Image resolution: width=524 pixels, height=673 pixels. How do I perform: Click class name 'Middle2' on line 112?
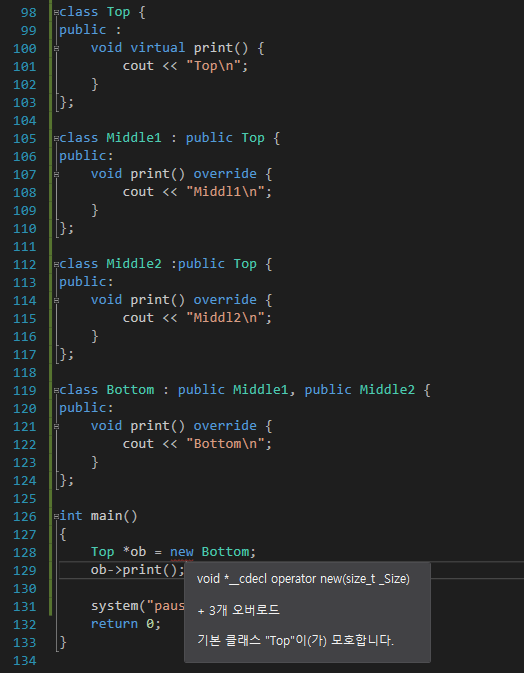pos(134,264)
